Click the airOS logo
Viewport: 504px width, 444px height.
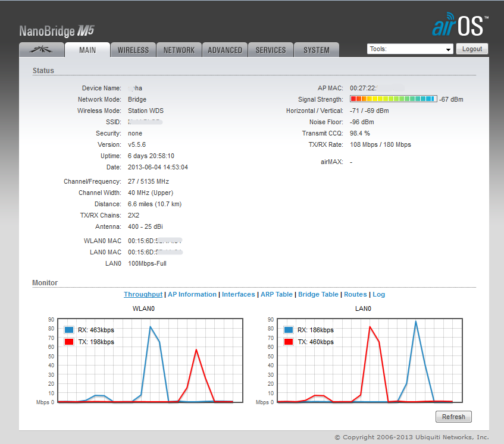pos(459,27)
